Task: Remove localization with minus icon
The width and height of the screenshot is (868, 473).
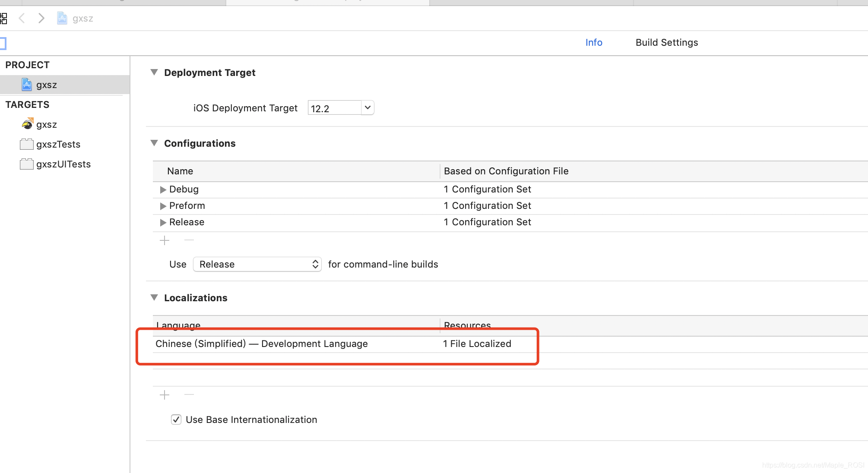Action: coord(189,394)
